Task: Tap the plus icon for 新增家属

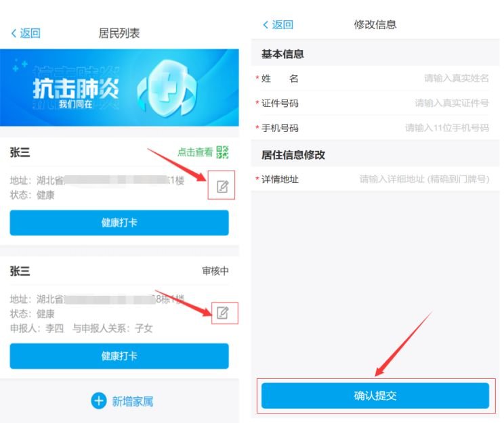Action: click(x=99, y=401)
